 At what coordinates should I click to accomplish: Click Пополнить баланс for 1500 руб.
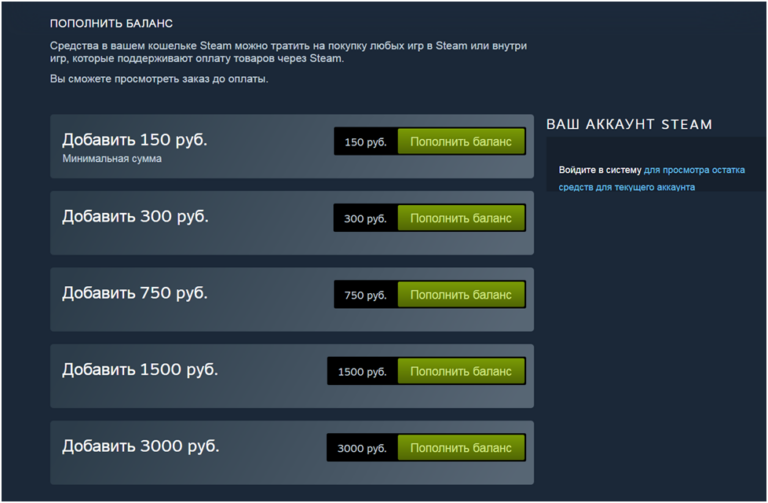pos(461,371)
